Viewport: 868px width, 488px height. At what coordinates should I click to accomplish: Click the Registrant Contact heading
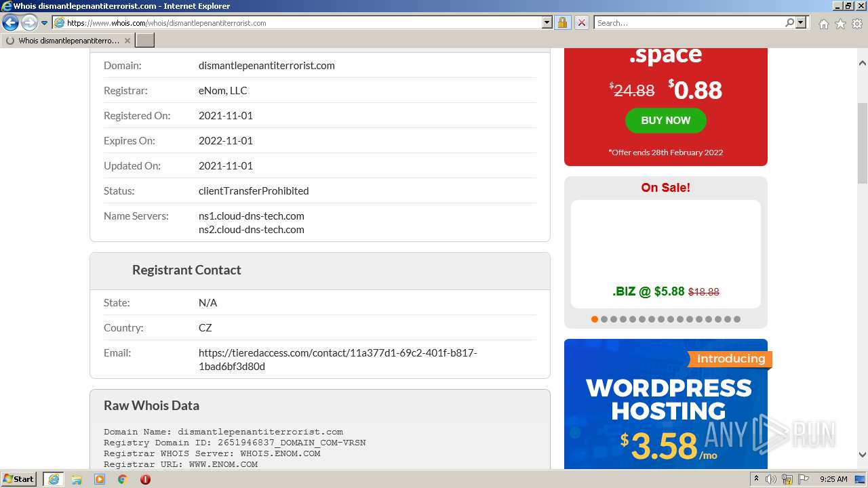click(186, 270)
